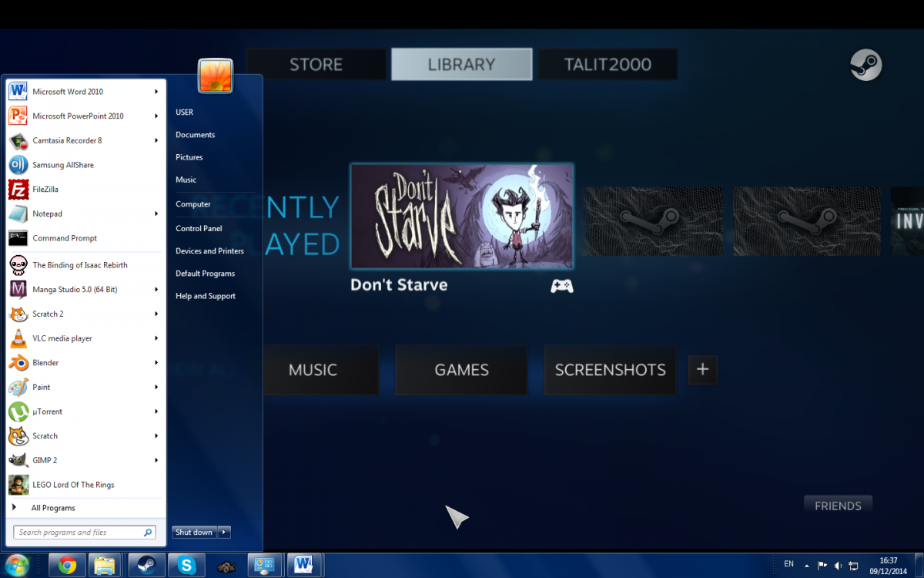Image resolution: width=924 pixels, height=578 pixels.
Task: Expand Manga Studio 5.0 jump list arrow
Action: tap(156, 289)
